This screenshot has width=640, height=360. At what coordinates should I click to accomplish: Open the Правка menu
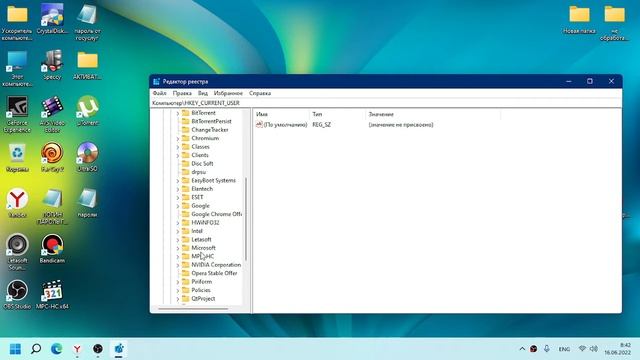click(x=182, y=93)
